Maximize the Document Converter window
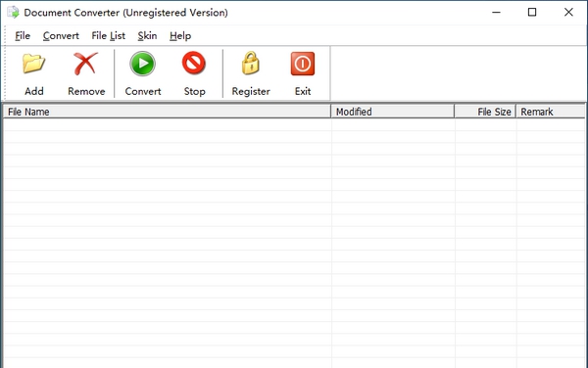 532,13
